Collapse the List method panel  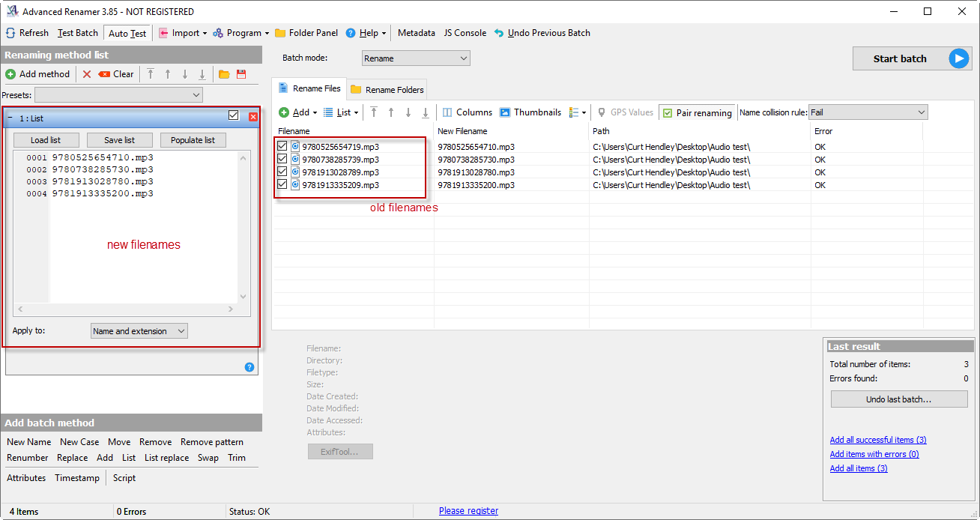pyautogui.click(x=10, y=118)
